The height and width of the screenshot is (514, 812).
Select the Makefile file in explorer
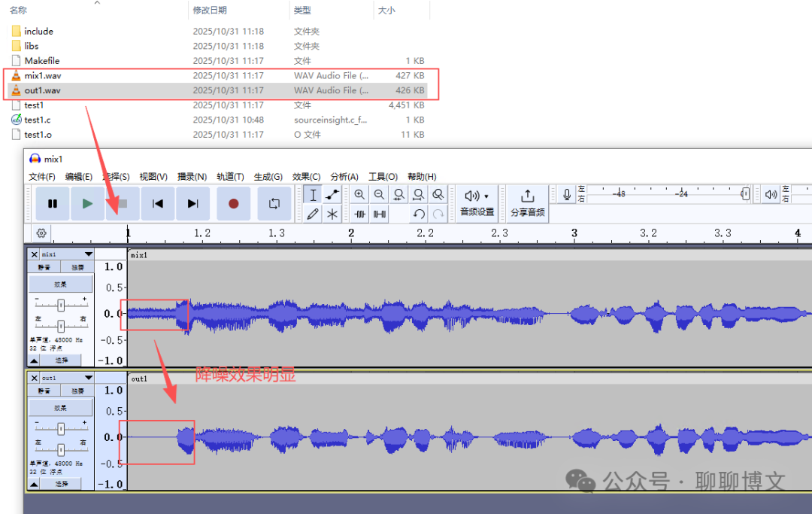[x=42, y=61]
